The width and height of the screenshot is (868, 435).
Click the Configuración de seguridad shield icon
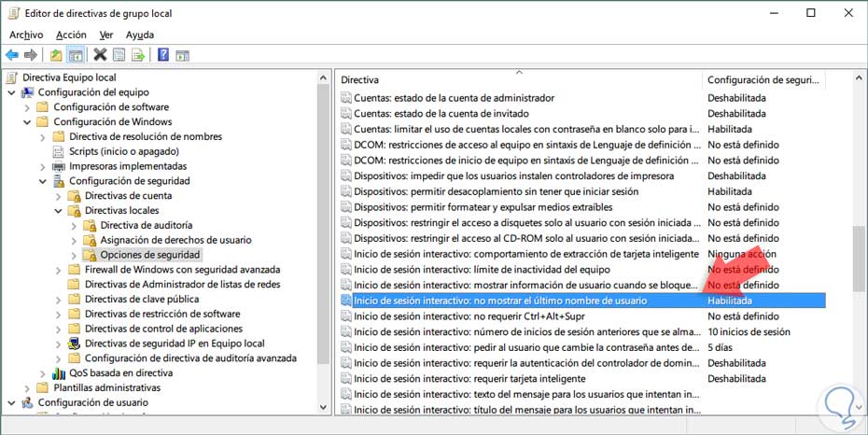[58, 181]
